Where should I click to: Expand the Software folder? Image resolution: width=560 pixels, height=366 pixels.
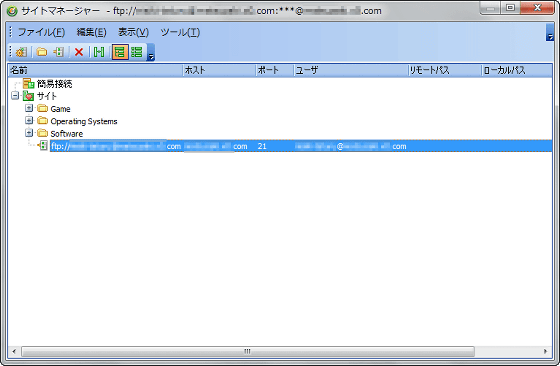coord(29,133)
